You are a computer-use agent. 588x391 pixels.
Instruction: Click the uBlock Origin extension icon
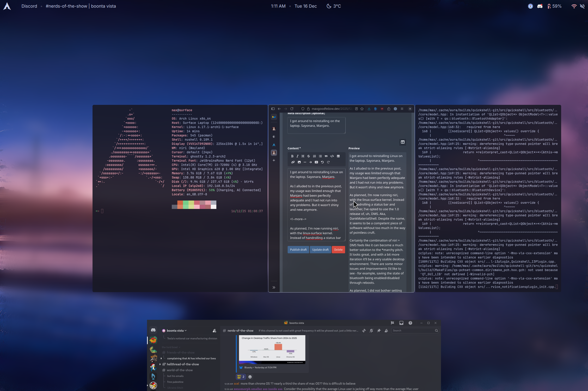tap(382, 109)
